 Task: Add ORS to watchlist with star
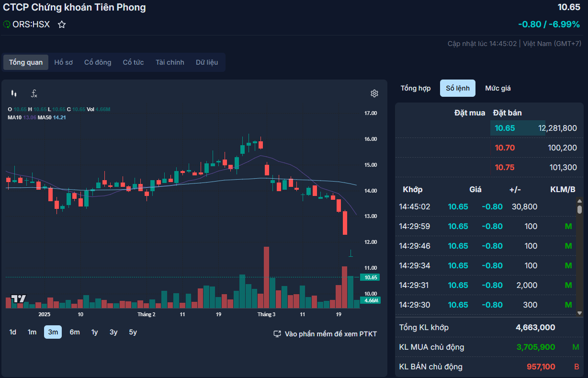point(62,24)
